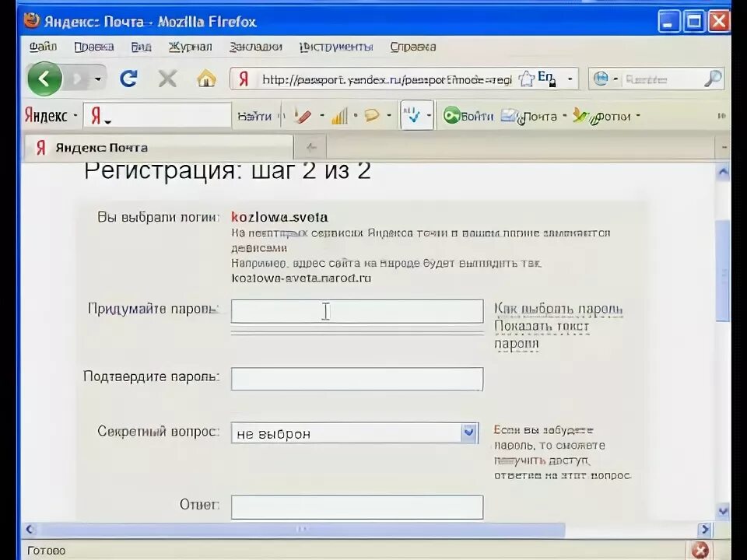The height and width of the screenshot is (560, 747).
Task: Open the Фотки dropdown arrow
Action: pyautogui.click(x=638, y=116)
